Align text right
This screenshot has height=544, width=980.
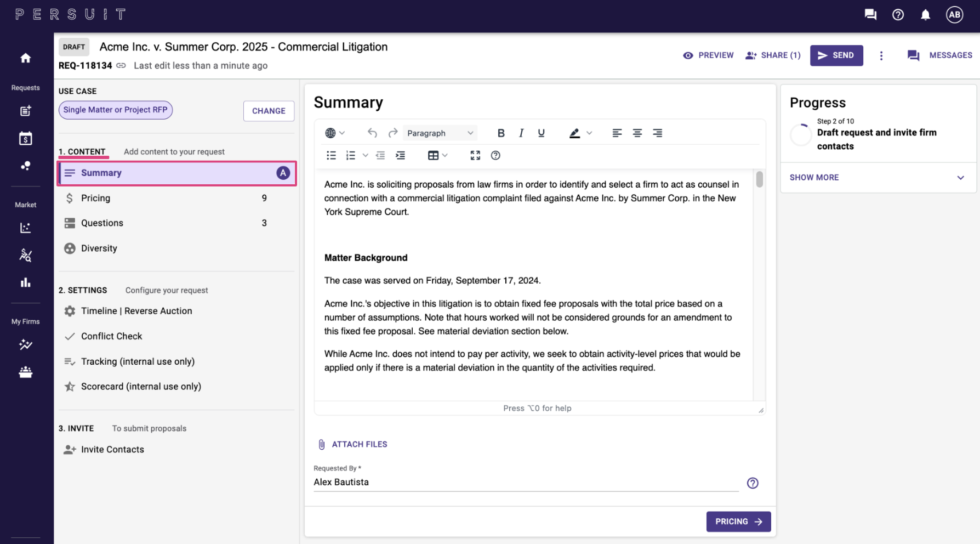point(657,133)
